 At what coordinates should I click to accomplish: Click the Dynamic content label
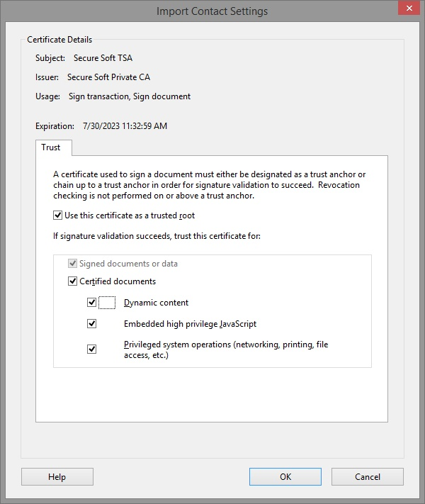click(x=156, y=303)
